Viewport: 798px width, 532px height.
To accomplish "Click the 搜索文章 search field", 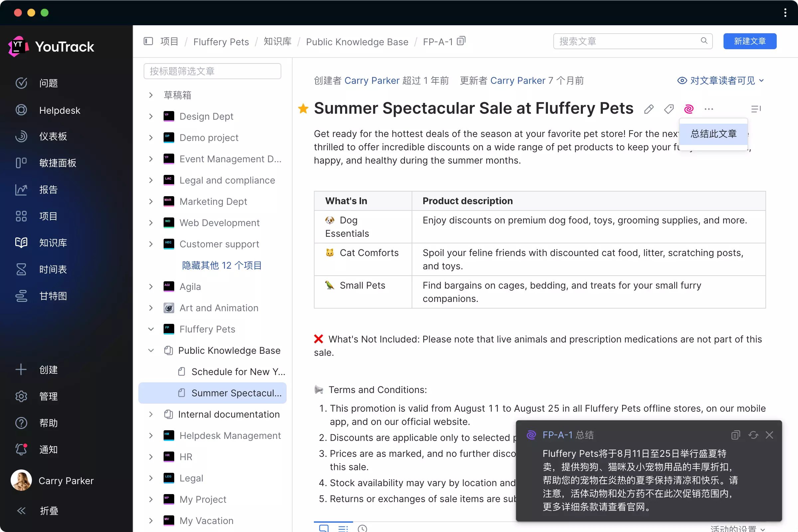I will coord(628,41).
